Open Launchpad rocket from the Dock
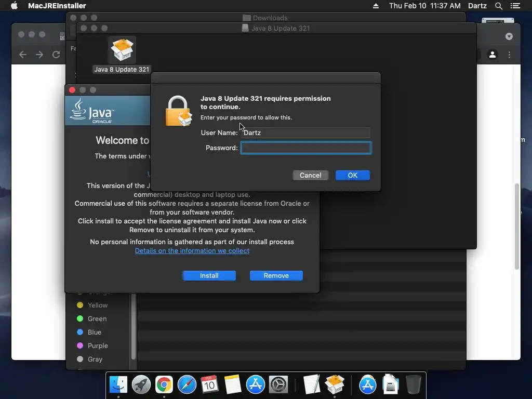 [x=141, y=384]
